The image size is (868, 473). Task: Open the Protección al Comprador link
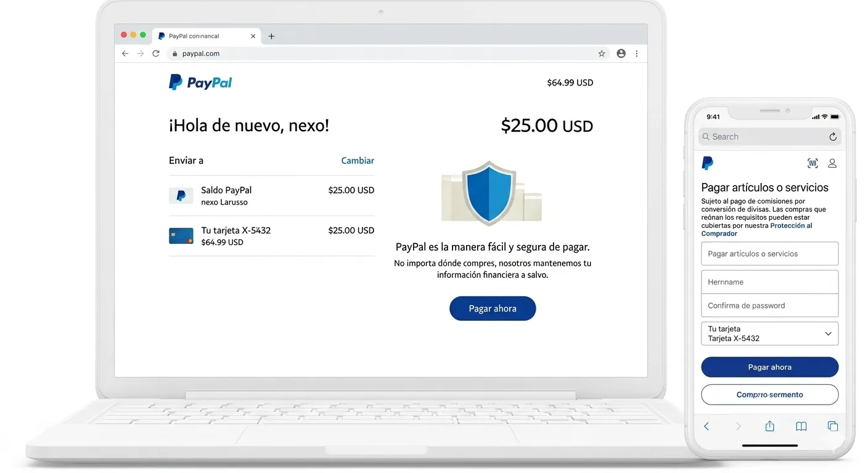(x=757, y=230)
